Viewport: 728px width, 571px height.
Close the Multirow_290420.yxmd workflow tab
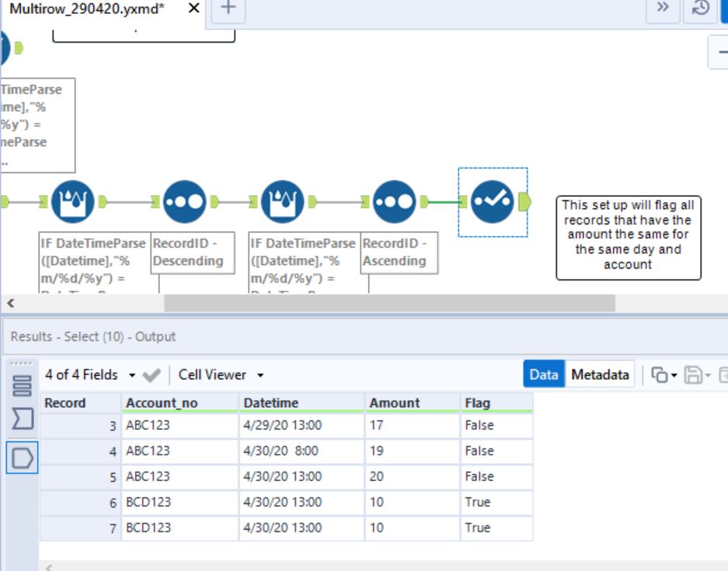(193, 9)
